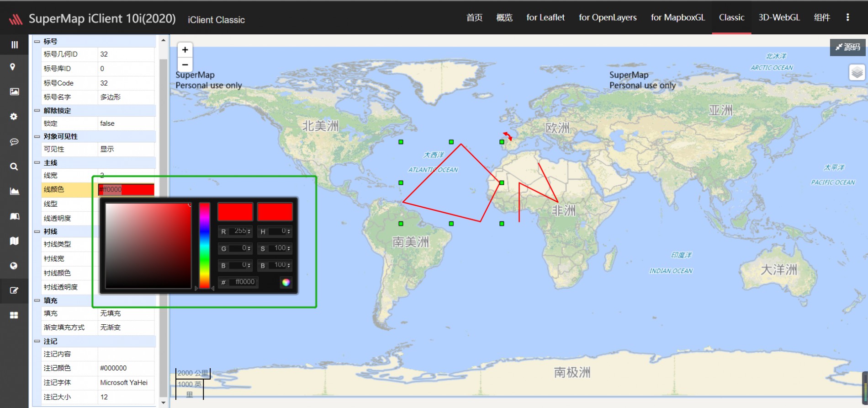
Task: Select the Classic tab
Action: (731, 17)
